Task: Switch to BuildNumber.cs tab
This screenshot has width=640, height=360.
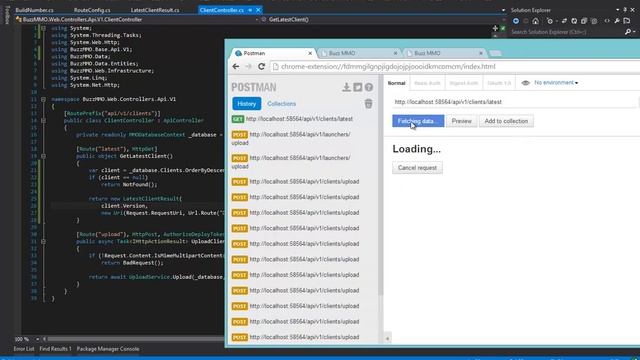Action: 34,10
